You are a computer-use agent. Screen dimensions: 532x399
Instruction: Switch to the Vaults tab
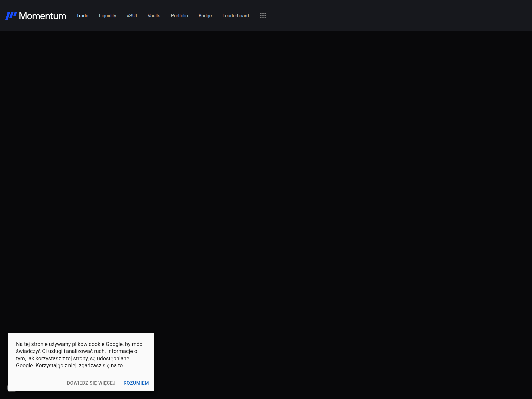click(154, 16)
